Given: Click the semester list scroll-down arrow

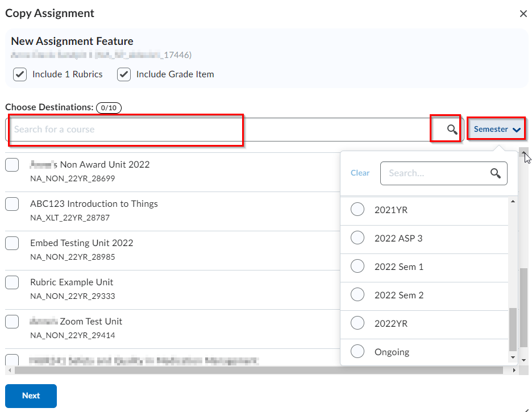Looking at the screenshot, I should (x=513, y=357).
